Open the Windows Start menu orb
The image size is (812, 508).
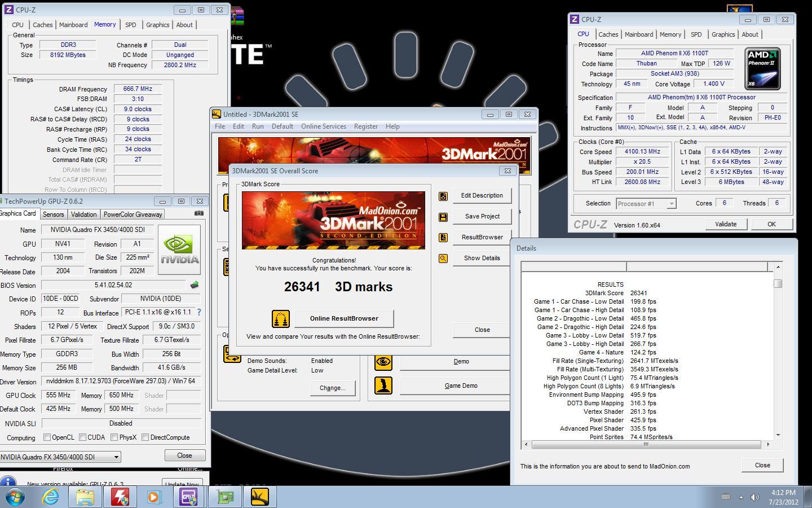pos(15,497)
